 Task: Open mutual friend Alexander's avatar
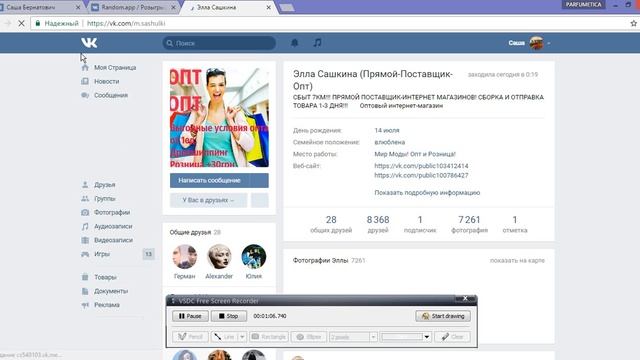point(219,257)
